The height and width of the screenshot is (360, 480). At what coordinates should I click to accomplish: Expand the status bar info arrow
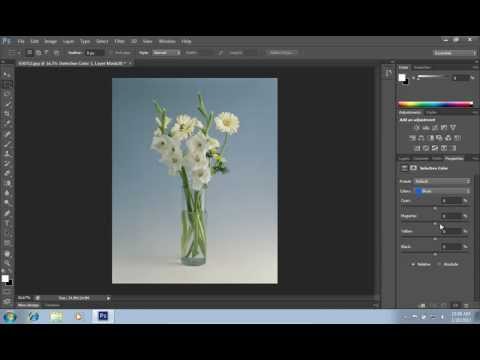click(108, 298)
